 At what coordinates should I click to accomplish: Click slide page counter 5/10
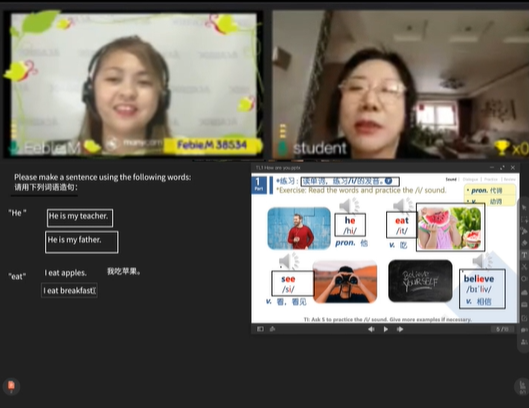pyautogui.click(x=502, y=329)
